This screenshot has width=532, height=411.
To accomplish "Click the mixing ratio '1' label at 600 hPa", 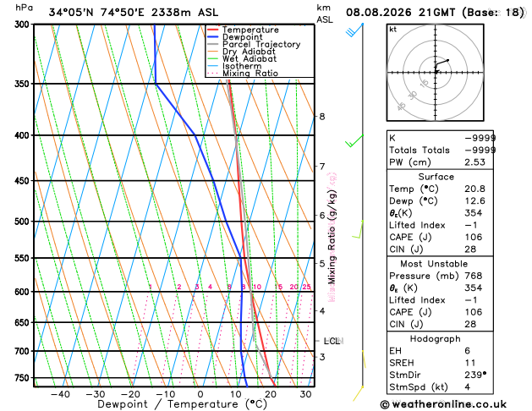I will [x=151, y=287].
